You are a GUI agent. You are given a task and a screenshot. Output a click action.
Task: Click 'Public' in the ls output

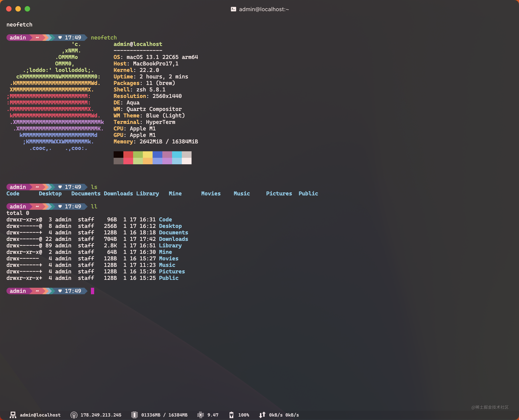308,194
